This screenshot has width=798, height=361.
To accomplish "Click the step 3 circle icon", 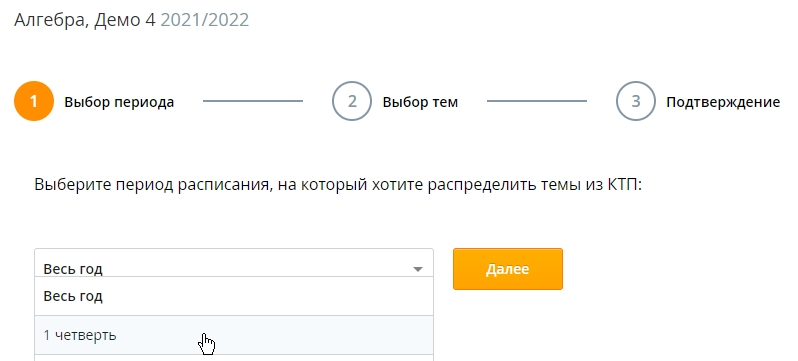I will [636, 101].
